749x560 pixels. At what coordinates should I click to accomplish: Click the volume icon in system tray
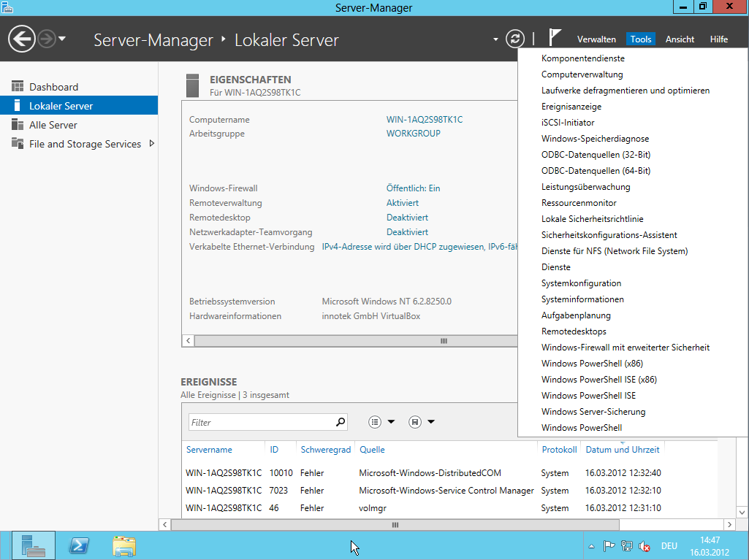[645, 545]
